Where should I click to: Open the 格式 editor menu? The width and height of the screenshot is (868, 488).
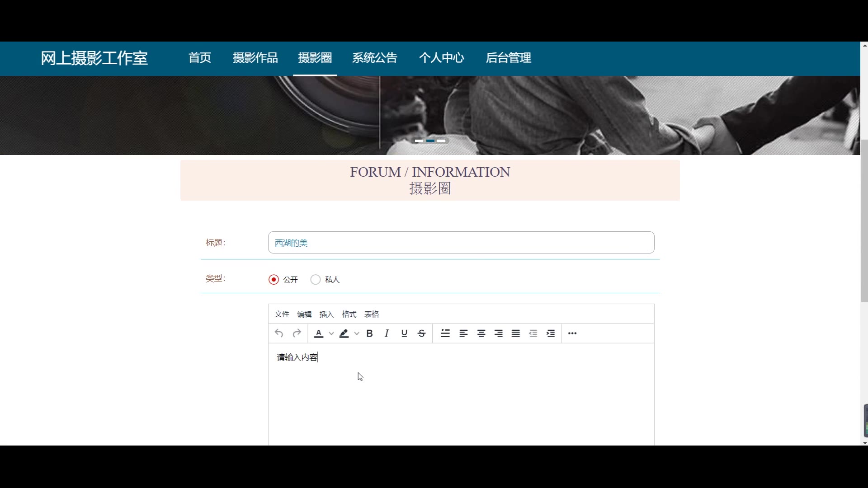349,314
